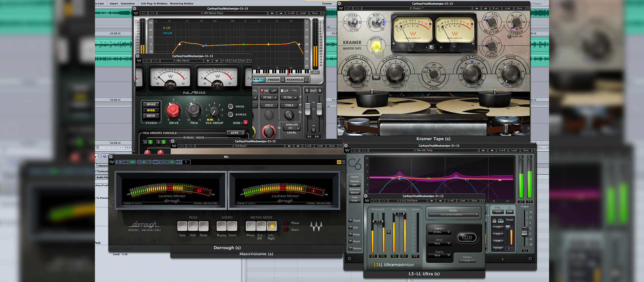Click the C6 Output fader
The image size is (644, 282).
click(524, 231)
